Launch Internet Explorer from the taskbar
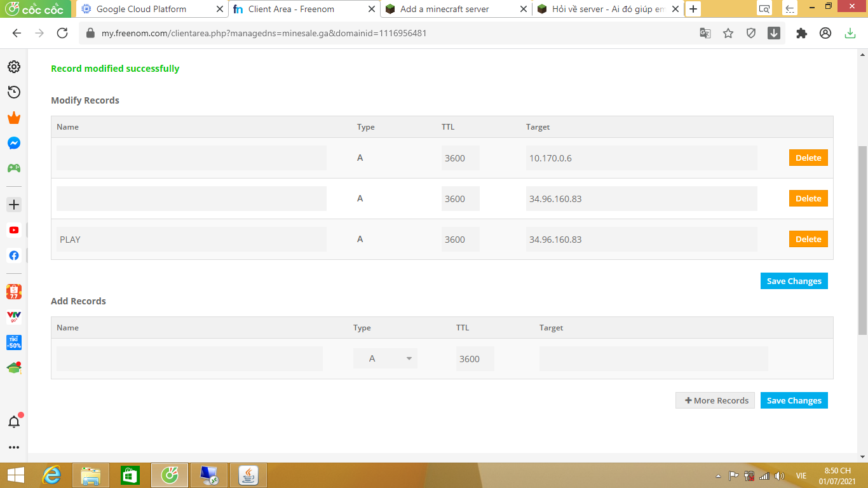The height and width of the screenshot is (488, 868). click(51, 475)
